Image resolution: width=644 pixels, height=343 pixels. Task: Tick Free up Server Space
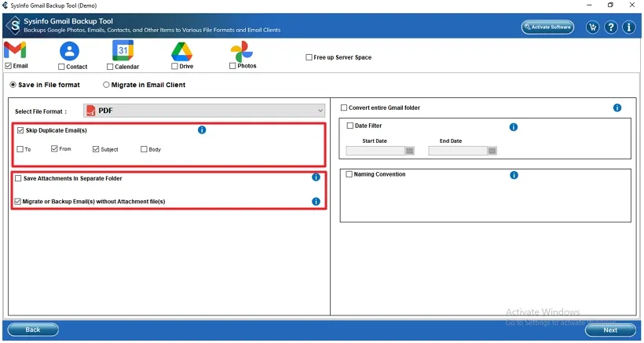click(309, 57)
